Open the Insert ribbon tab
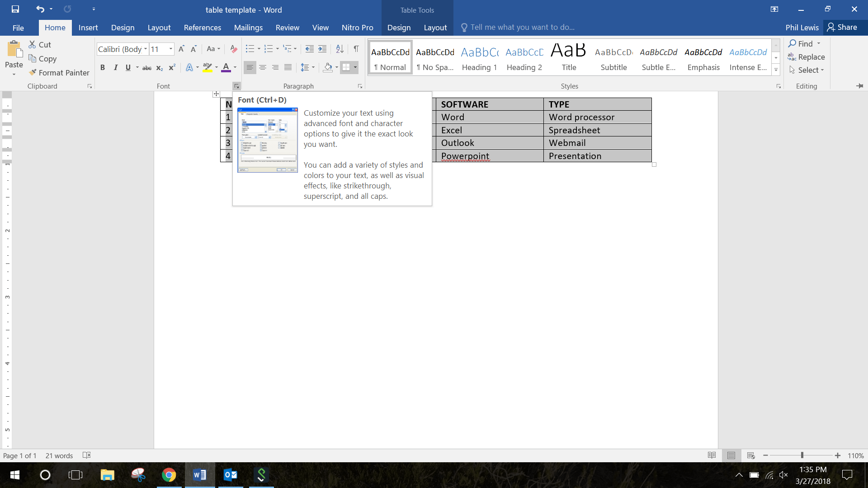 click(88, 28)
